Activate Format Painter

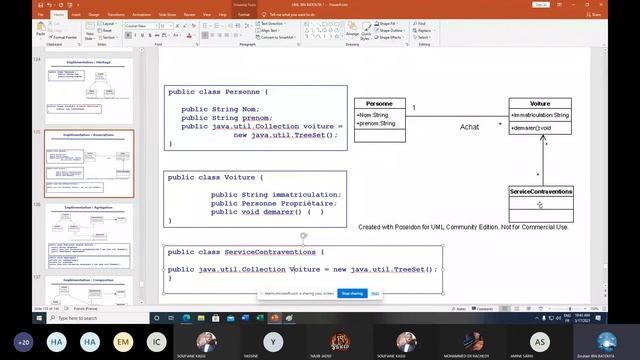63,37
